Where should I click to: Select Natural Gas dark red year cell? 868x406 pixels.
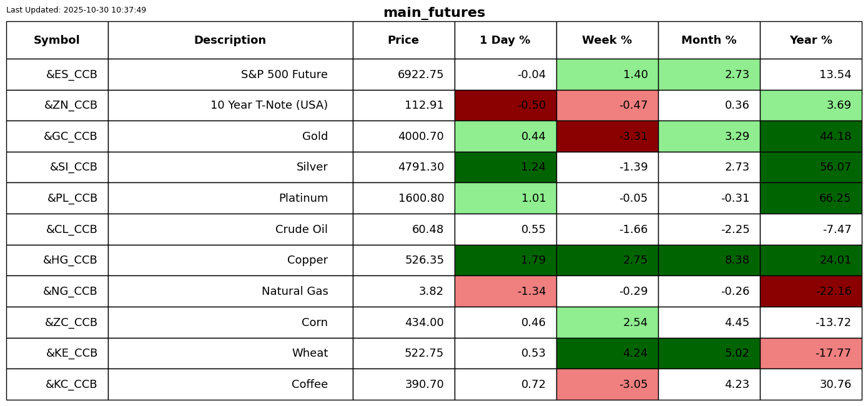(x=811, y=292)
